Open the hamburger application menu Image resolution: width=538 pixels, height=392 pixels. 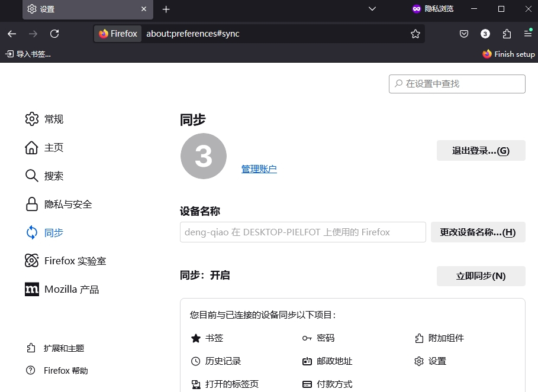click(528, 34)
